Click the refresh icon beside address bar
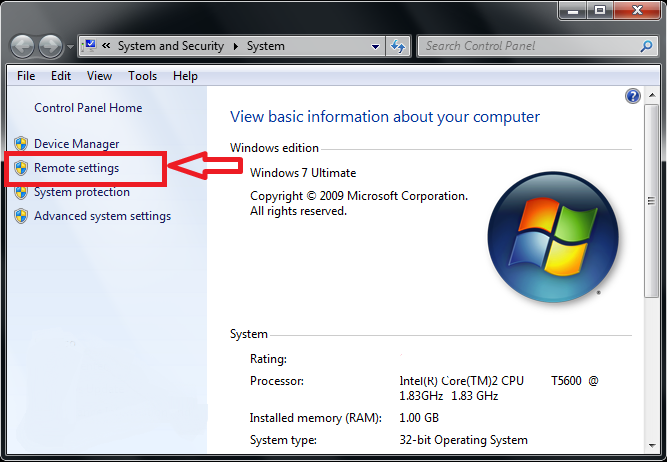Screen dimensions: 667x462 click(x=398, y=46)
